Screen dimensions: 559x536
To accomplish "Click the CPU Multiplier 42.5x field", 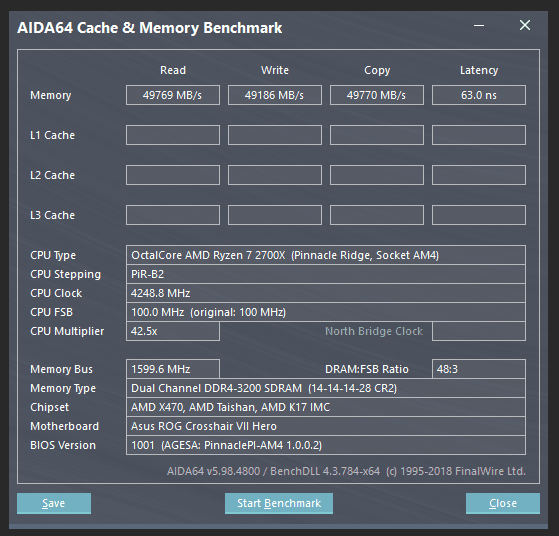I will point(173,331).
